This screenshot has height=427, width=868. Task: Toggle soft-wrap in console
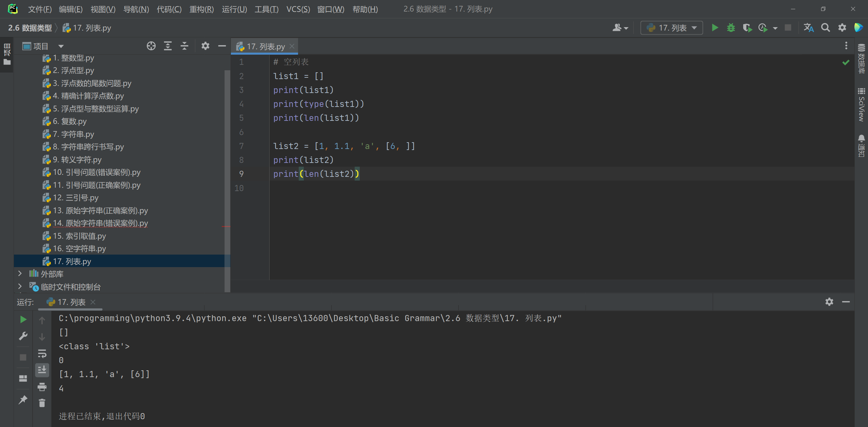click(x=42, y=354)
